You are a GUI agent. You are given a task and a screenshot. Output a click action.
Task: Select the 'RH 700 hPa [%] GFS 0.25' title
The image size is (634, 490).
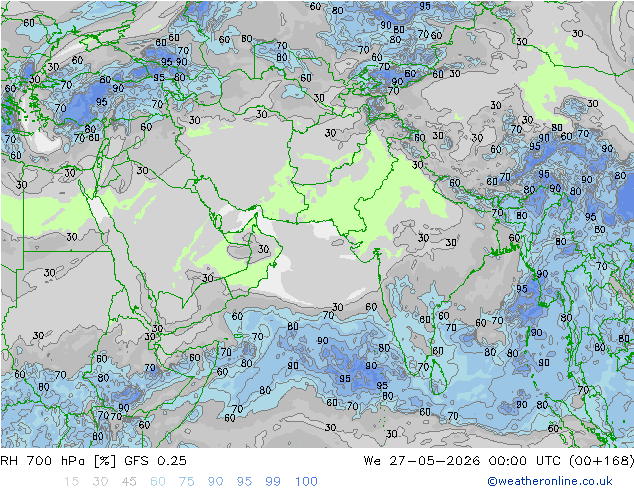point(93,460)
